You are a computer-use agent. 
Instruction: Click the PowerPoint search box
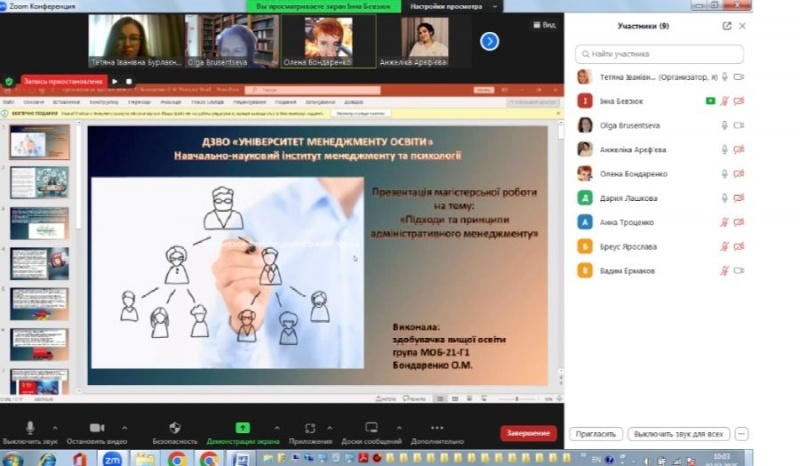coord(313,90)
